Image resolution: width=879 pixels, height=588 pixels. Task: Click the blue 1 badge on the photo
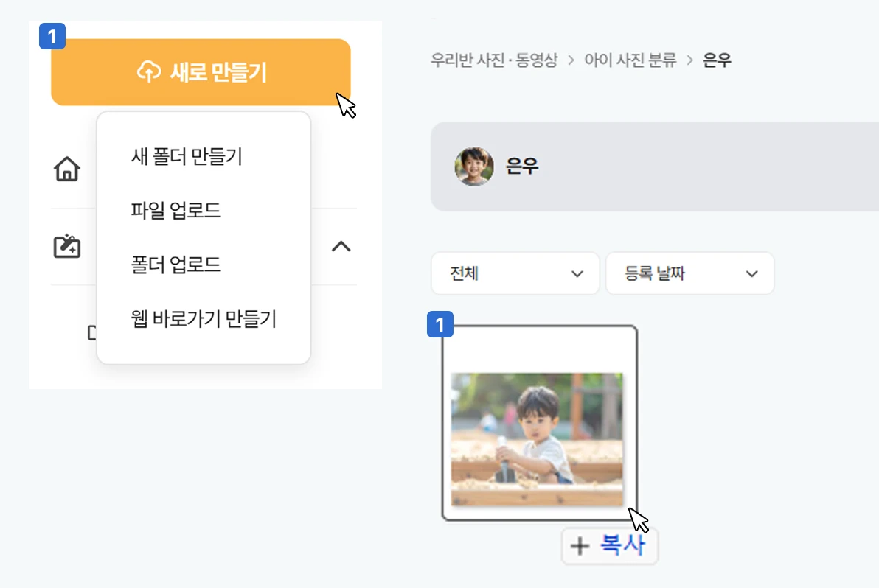coord(440,325)
